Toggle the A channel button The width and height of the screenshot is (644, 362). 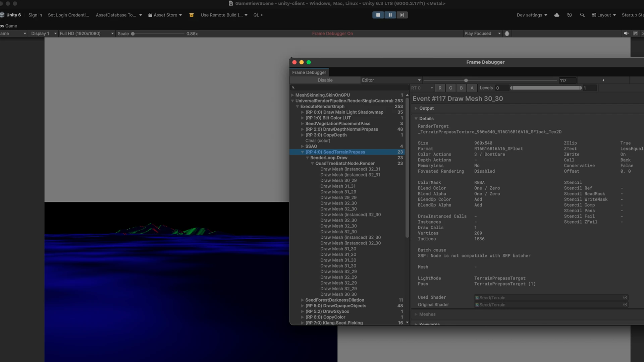[x=472, y=88]
